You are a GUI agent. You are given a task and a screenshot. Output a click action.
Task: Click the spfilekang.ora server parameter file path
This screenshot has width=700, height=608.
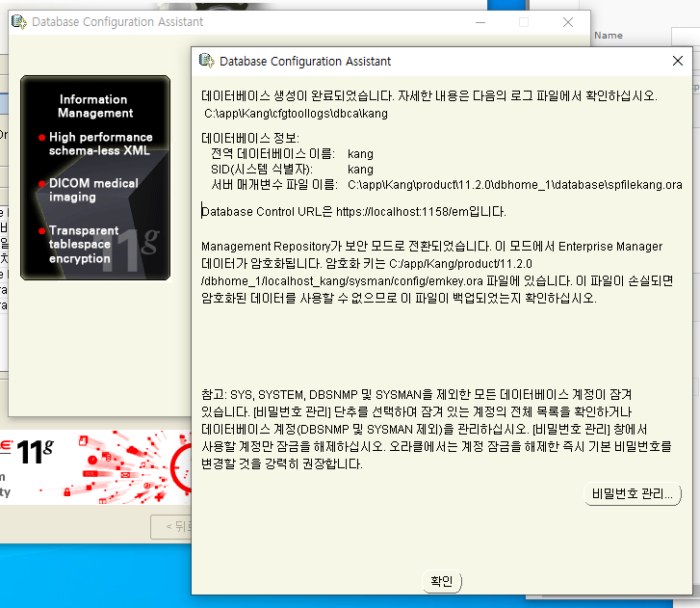[515, 184]
